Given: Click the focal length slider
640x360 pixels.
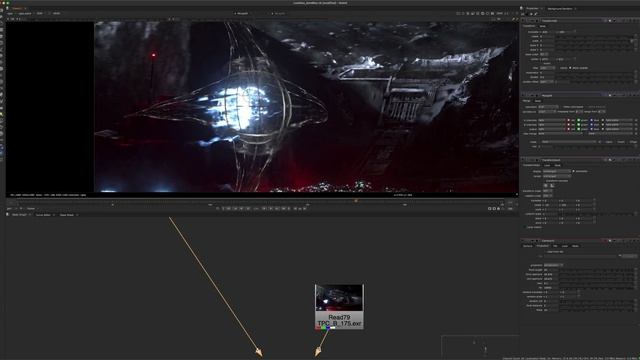Looking at the screenshot, I should coord(596,270).
